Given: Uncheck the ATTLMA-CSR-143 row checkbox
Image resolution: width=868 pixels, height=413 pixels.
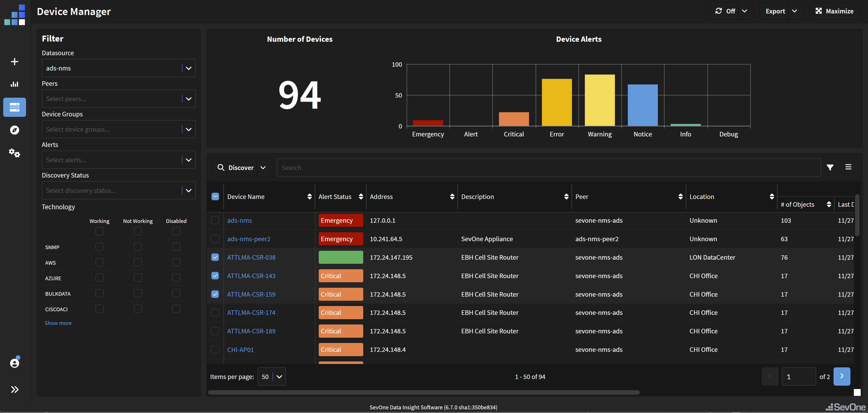Looking at the screenshot, I should point(215,276).
